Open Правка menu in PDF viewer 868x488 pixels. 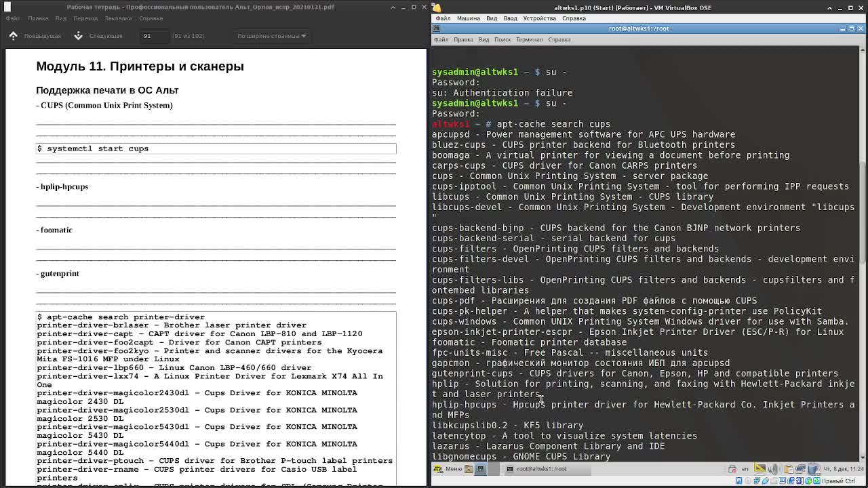pyautogui.click(x=38, y=18)
